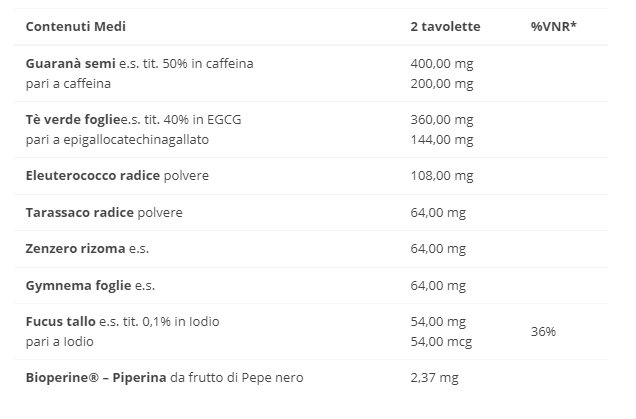636x419 pixels.
Task: Select the Gymnema foglie e.s. row
Action: coord(311,286)
